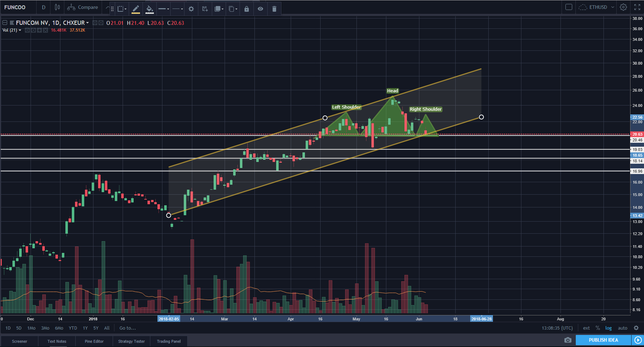Viewport: 644px width, 347px height.
Task: Click the PUBLISH IDEA button
Action: pos(603,340)
